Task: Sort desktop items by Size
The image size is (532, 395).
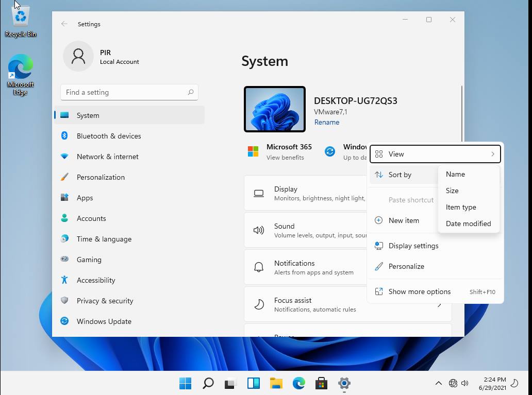Action: pyautogui.click(x=469, y=191)
